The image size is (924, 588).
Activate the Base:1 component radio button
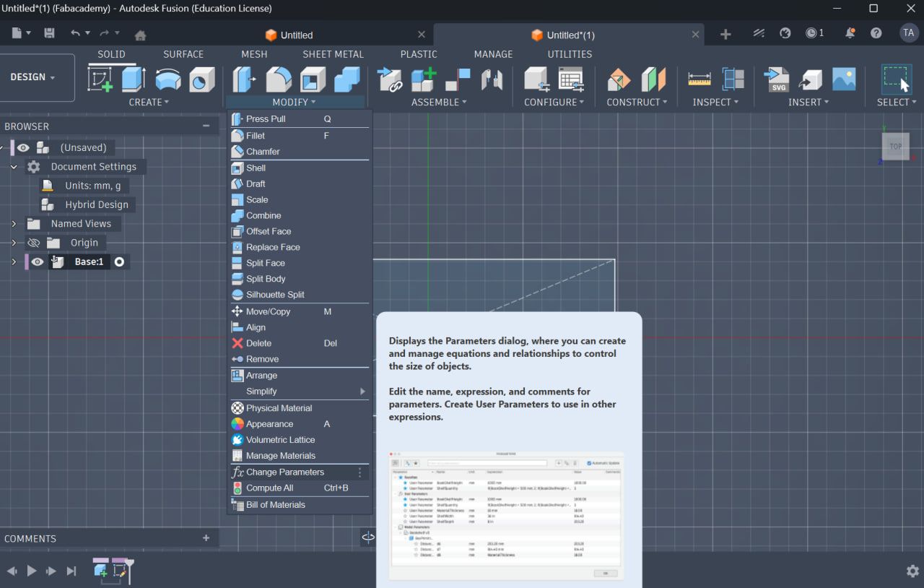coord(120,262)
